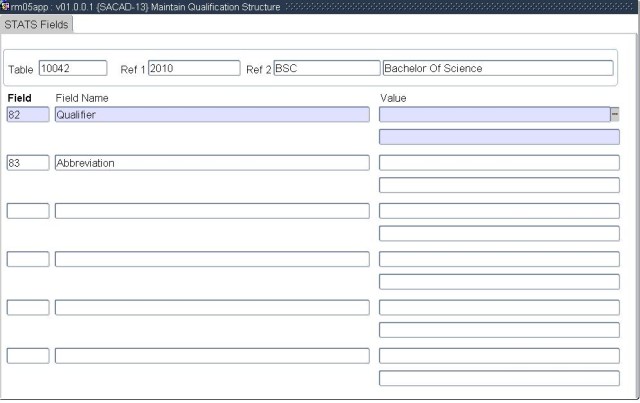This screenshot has width=640, height=403.
Task: Select the Field number box showing 82
Action: pos(27,114)
